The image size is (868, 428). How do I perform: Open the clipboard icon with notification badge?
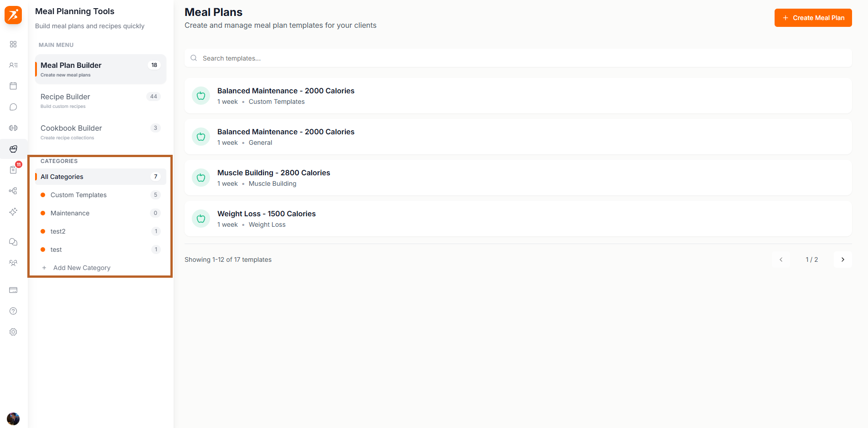[x=13, y=169]
